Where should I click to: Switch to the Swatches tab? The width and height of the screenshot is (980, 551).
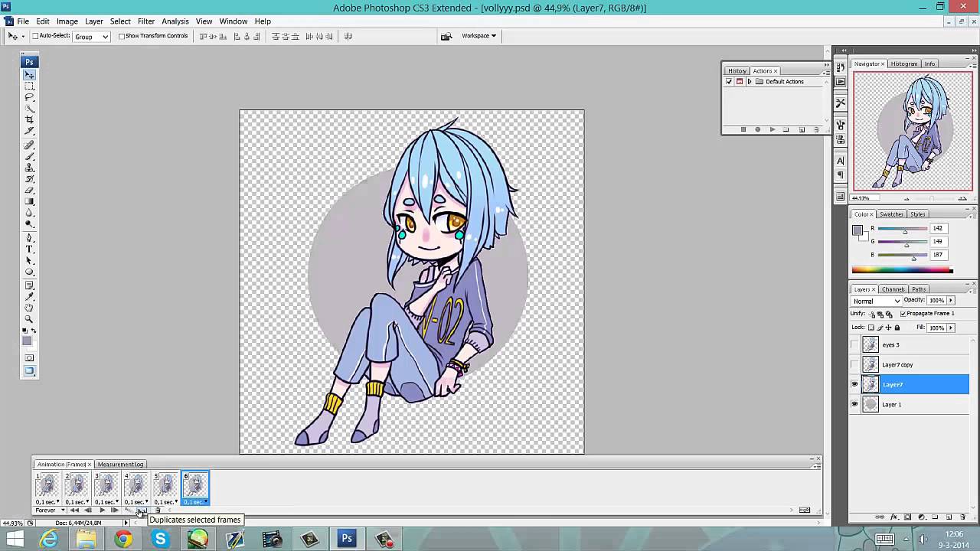click(x=891, y=214)
